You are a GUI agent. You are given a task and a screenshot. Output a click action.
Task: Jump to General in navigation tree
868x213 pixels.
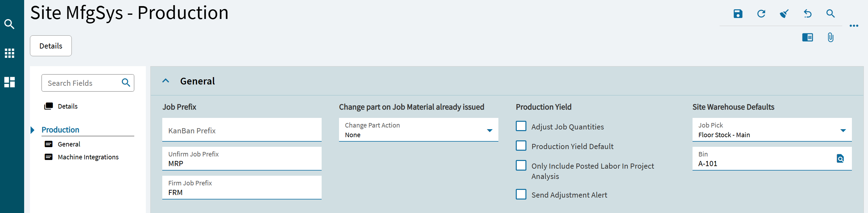tap(69, 144)
